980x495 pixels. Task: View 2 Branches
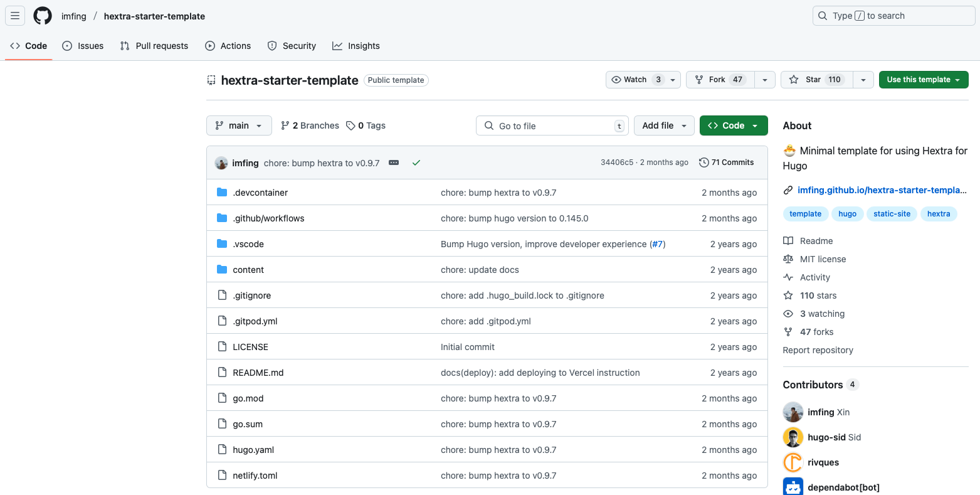tap(310, 125)
